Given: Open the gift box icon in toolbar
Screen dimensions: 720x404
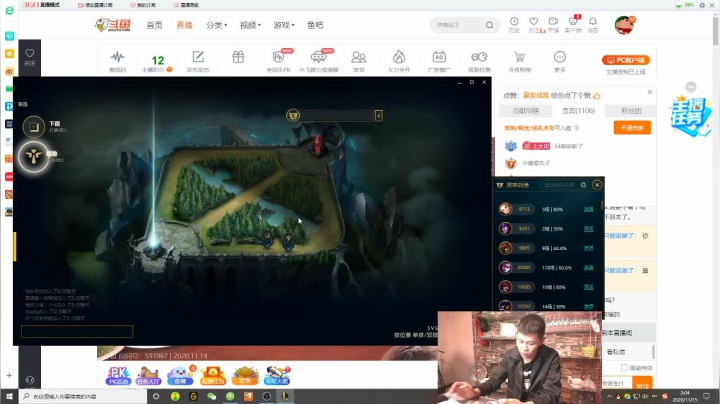Looking at the screenshot, I should pos(238,57).
